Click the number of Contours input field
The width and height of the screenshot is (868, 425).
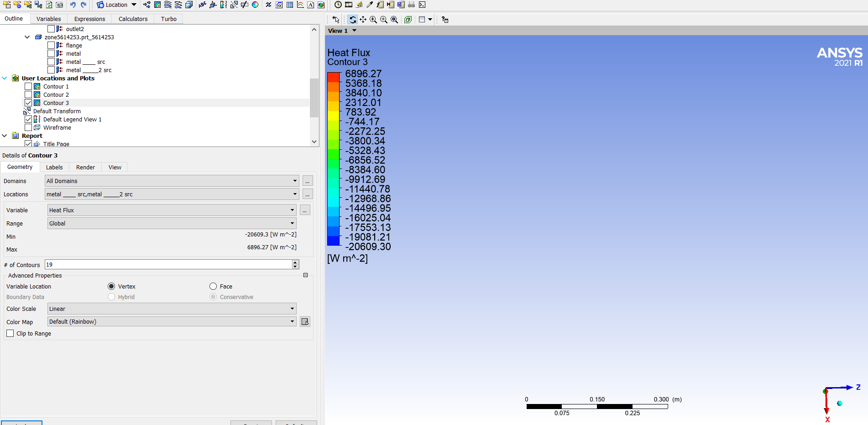point(168,265)
